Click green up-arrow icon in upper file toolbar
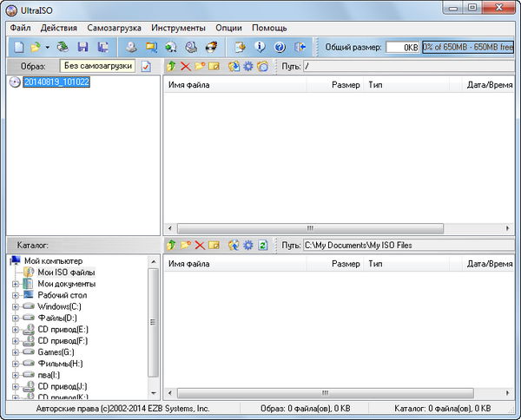521x420 pixels. point(171,66)
